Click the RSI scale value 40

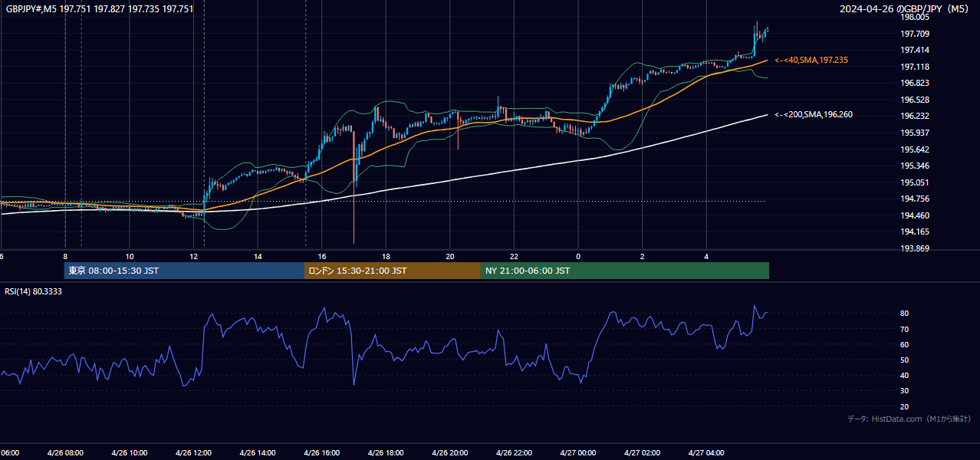905,376
